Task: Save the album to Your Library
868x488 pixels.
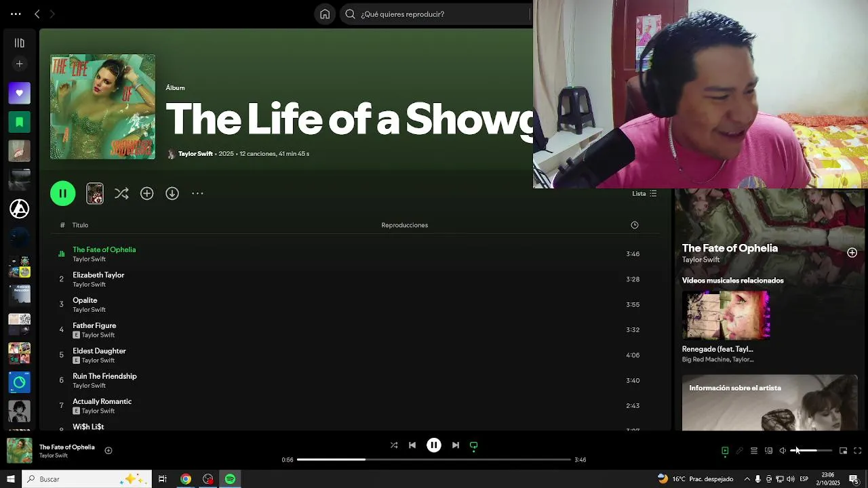Action: (147, 194)
